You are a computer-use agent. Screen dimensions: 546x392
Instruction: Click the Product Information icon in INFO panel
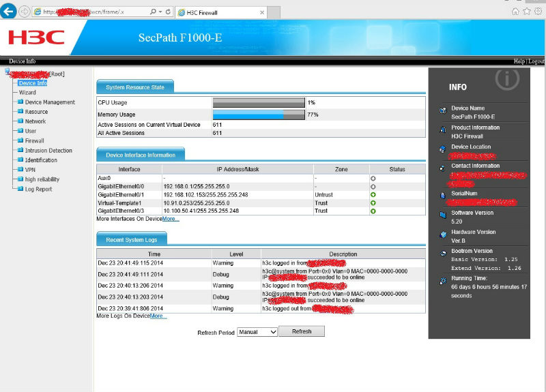(x=443, y=130)
